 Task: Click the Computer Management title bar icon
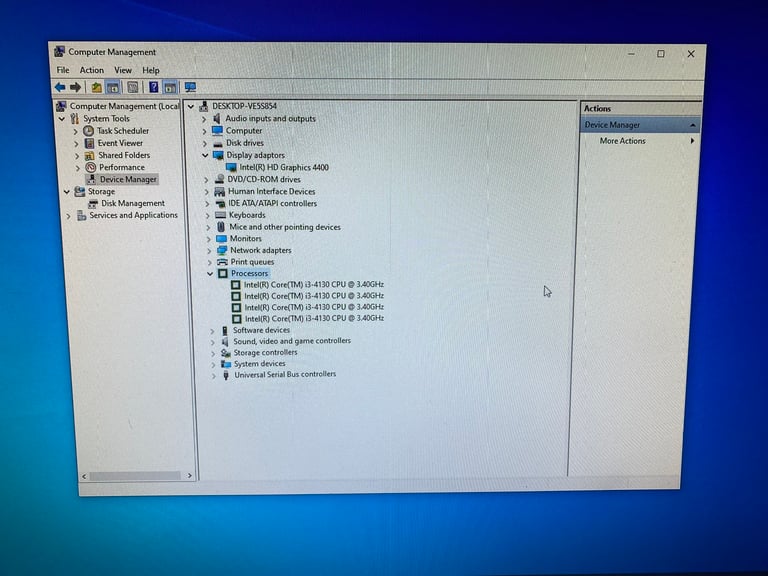pos(60,51)
